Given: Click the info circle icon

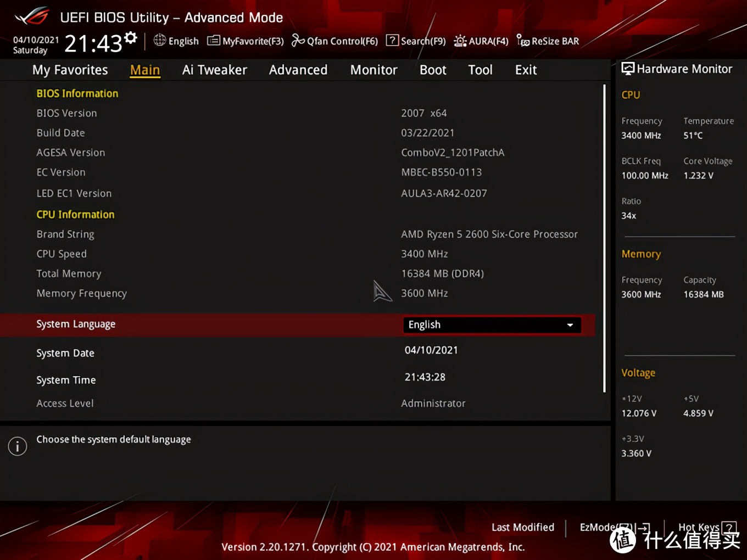Looking at the screenshot, I should 18,446.
